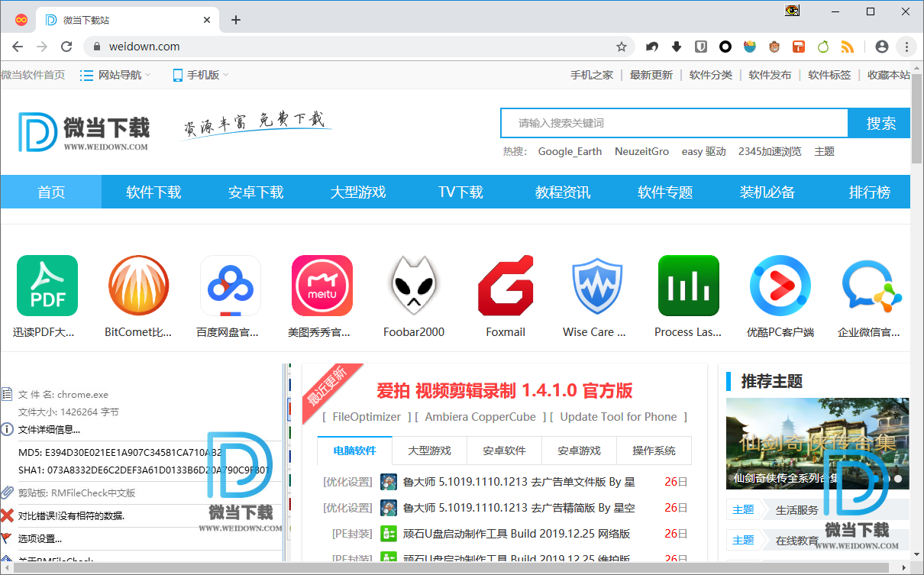Image resolution: width=924 pixels, height=575 pixels.
Task: Switch to the 安卓软件 tab
Action: point(504,451)
